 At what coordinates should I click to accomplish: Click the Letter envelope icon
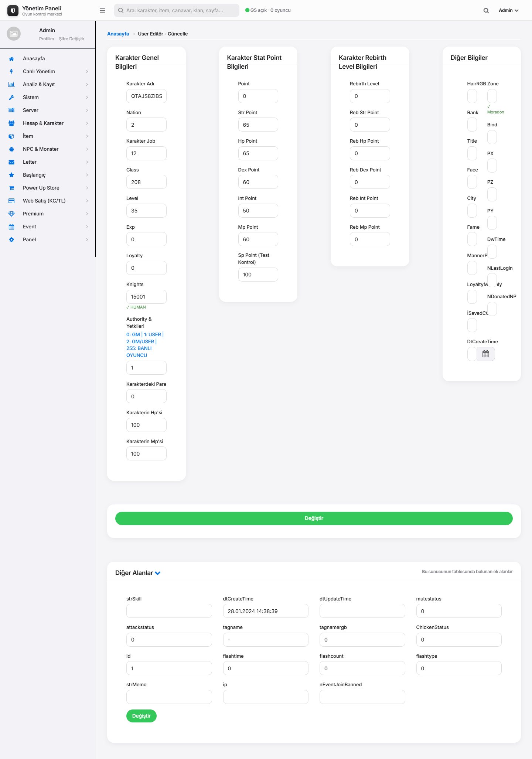coord(11,162)
